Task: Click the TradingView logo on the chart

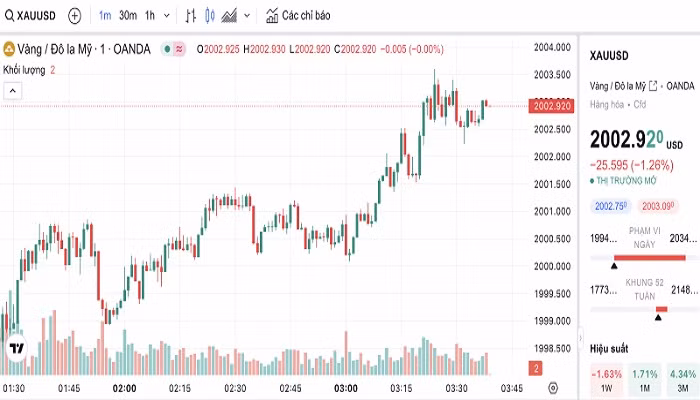Action: click(17, 348)
